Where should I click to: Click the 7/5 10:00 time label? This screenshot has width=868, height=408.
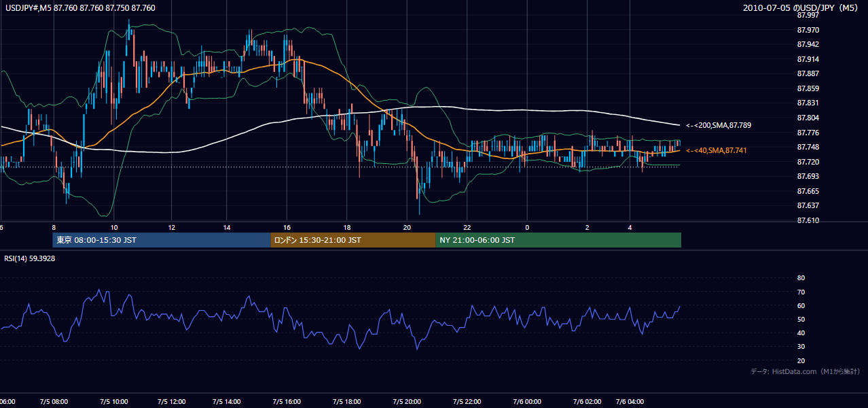[x=114, y=402]
